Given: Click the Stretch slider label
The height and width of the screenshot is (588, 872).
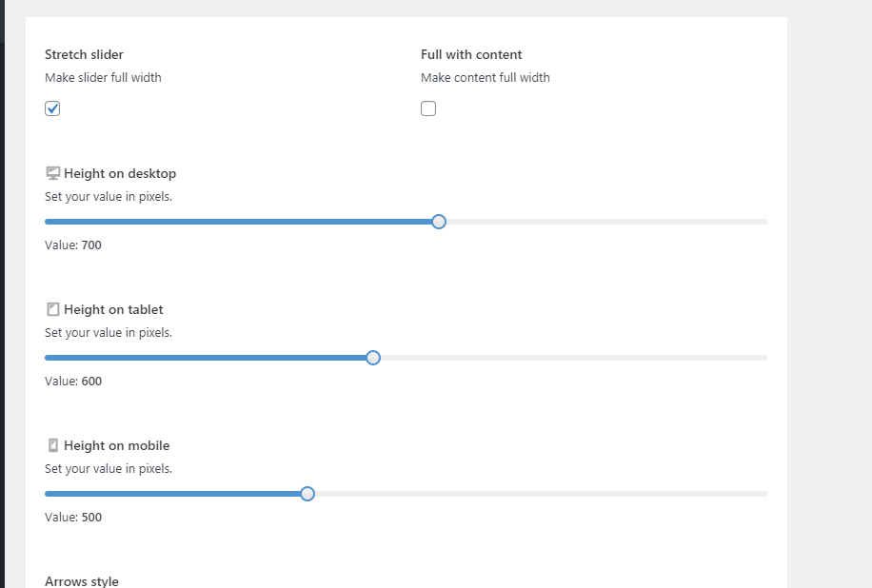Looking at the screenshot, I should click(84, 54).
